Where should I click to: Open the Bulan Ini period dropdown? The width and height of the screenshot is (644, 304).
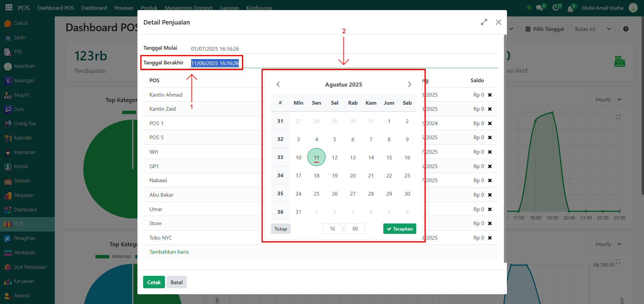click(x=593, y=29)
